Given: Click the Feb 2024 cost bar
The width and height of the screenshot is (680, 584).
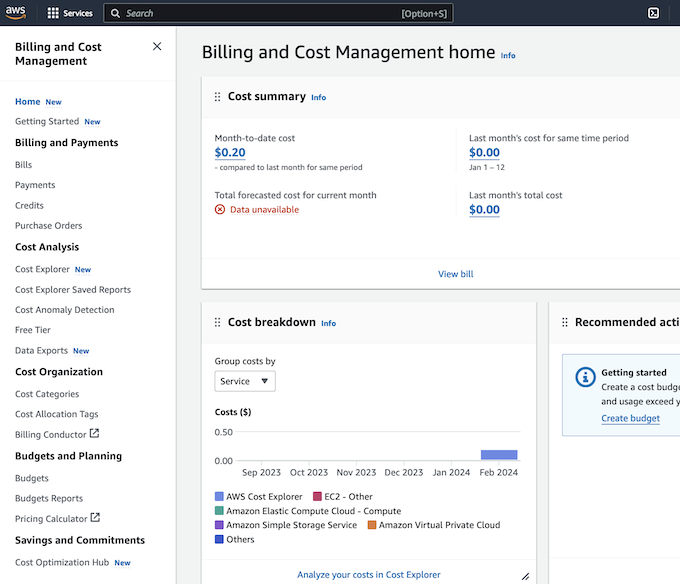Looking at the screenshot, I should pyautogui.click(x=499, y=454).
